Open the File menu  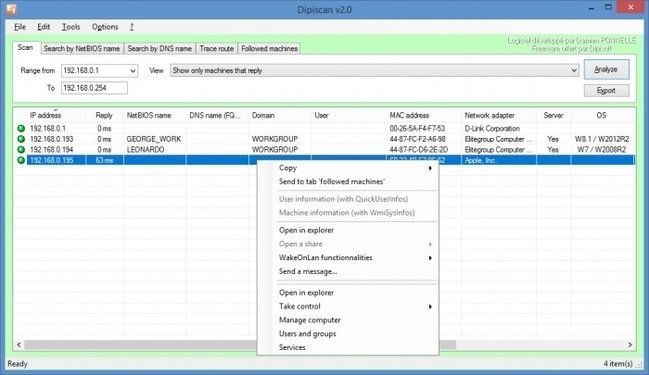pos(20,27)
